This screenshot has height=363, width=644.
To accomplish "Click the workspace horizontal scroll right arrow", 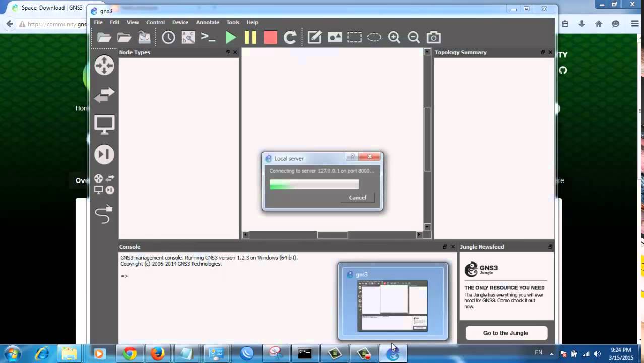I will tap(419, 235).
